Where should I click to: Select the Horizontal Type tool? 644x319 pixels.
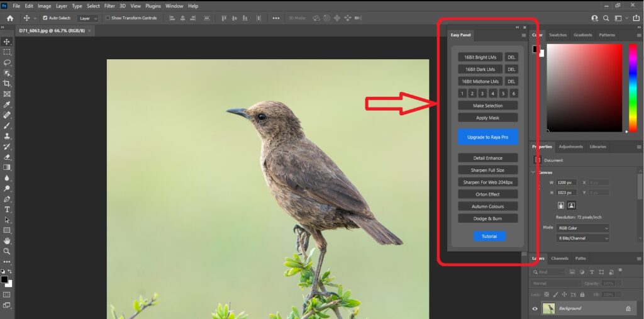[7, 209]
